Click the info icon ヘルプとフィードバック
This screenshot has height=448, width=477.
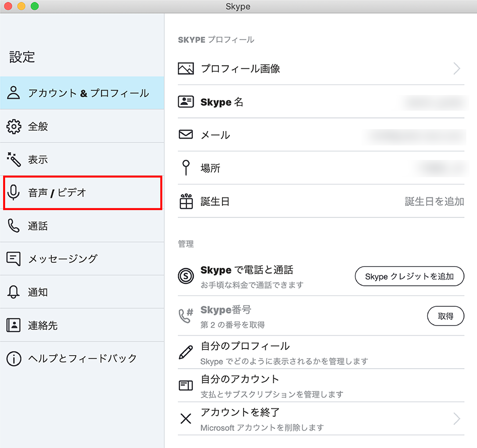click(x=14, y=359)
